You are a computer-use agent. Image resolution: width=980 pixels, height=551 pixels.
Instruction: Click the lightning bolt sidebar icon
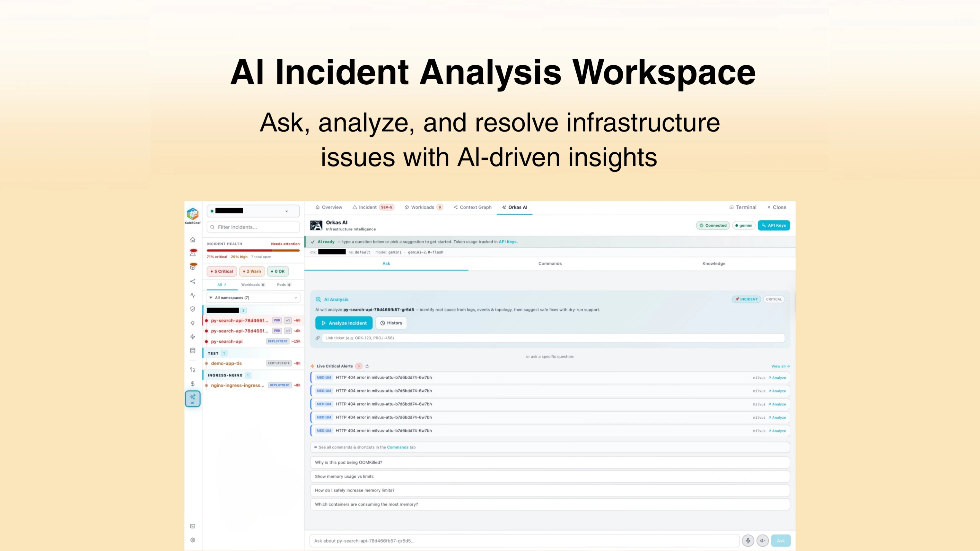193,337
